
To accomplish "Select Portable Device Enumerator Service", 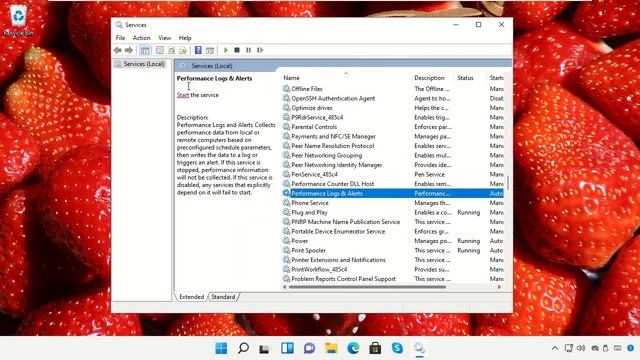I will click(393, 231).
